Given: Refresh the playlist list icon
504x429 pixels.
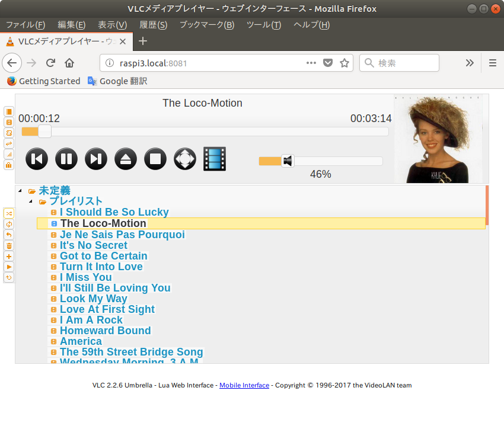Looking at the screenshot, I should 9,277.
